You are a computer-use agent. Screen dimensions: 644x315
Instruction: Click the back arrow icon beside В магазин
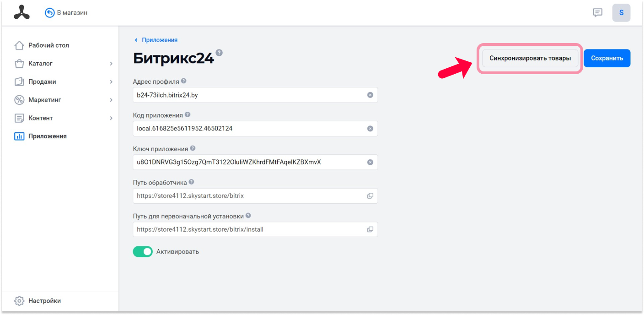pyautogui.click(x=49, y=13)
